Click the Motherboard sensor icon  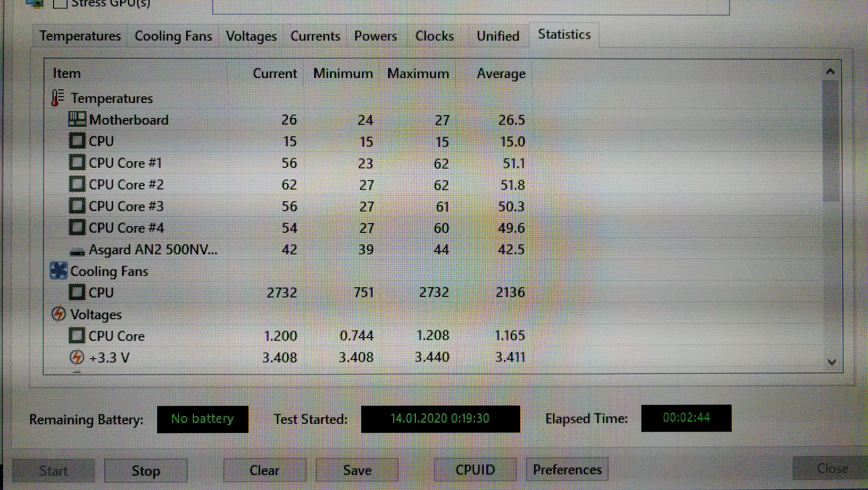click(77, 119)
